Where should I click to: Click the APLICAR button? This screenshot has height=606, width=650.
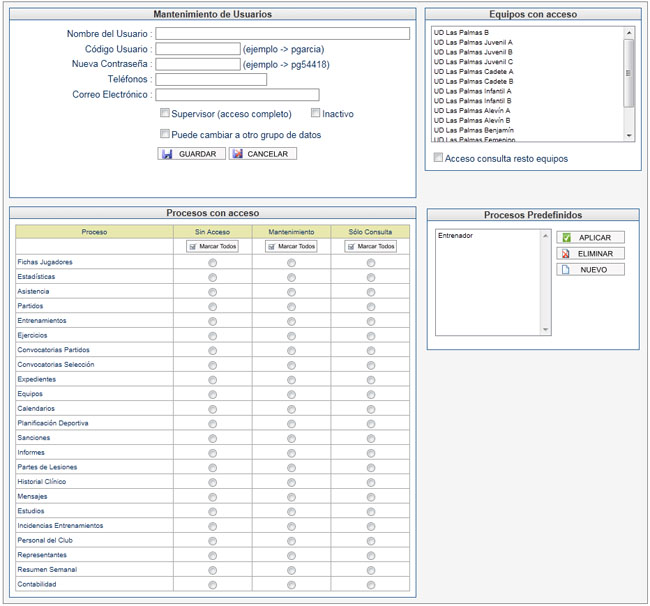click(590, 238)
